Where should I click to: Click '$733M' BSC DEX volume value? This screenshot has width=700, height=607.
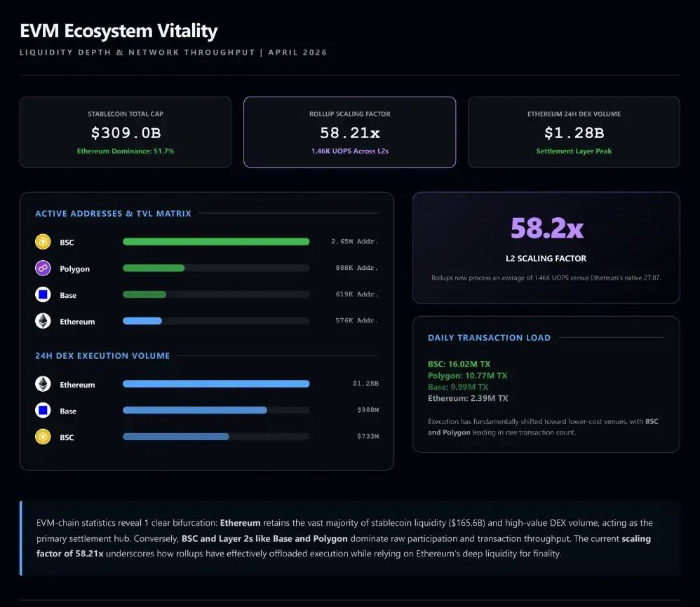[368, 436]
